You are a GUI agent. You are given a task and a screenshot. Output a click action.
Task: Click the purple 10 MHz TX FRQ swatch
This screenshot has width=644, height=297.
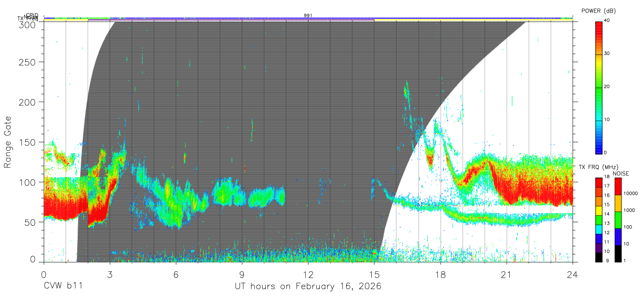coord(598,248)
